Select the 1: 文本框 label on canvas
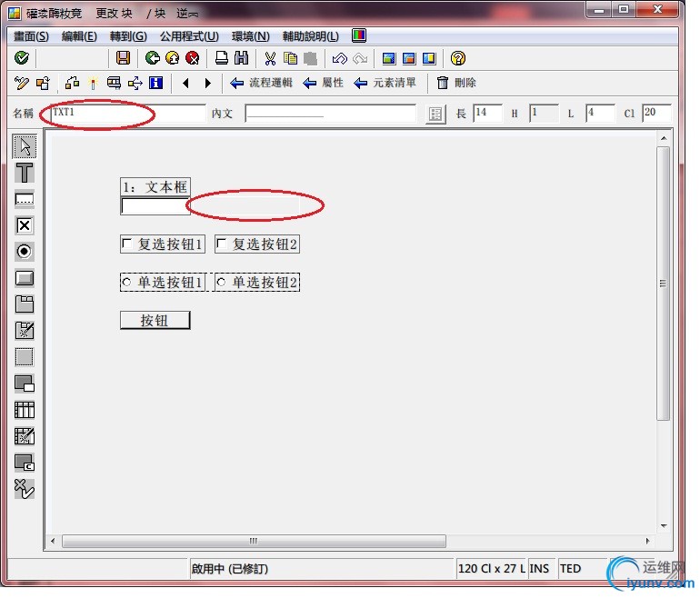 (155, 186)
